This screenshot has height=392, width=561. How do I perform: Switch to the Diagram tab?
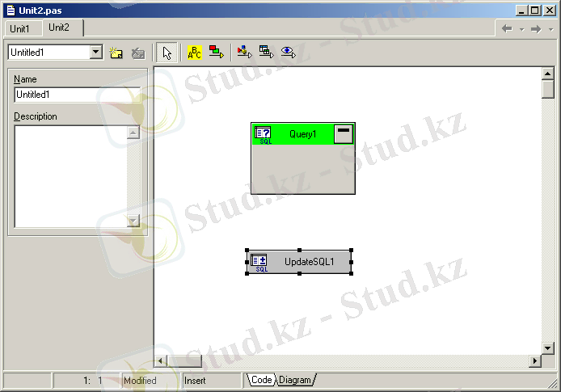point(295,380)
